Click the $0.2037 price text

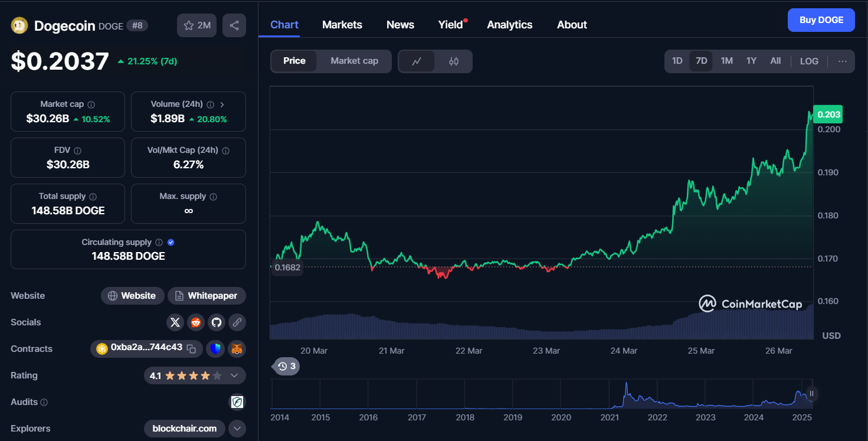coord(60,61)
